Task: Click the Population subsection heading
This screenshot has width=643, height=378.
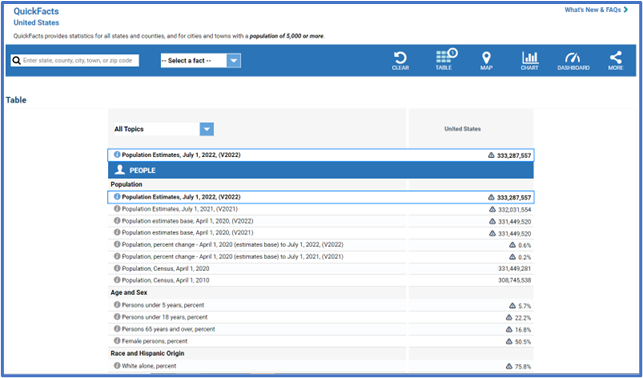Action: [126, 184]
